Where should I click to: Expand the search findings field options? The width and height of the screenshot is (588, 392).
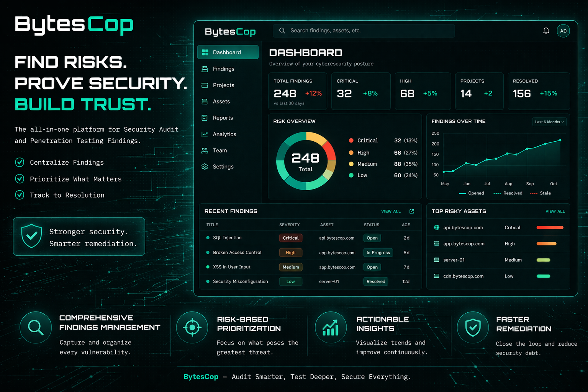click(x=363, y=30)
